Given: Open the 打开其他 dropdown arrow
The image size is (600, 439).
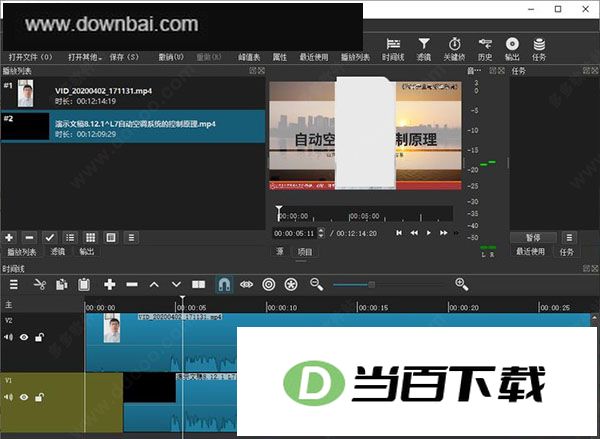Looking at the screenshot, I should (100, 58).
